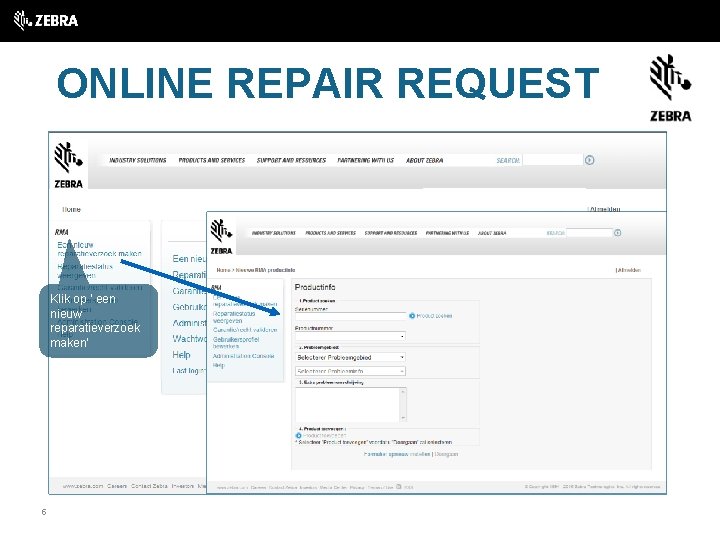
Task: Open Help in the Productinfo page sidebar
Action: [219, 365]
